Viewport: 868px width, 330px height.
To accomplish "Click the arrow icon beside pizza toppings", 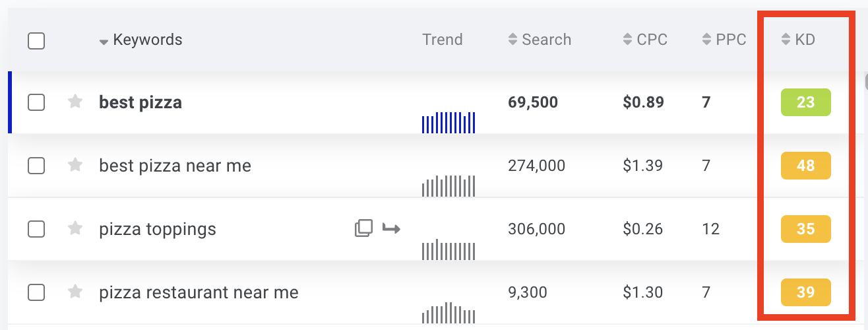I will pyautogui.click(x=392, y=228).
